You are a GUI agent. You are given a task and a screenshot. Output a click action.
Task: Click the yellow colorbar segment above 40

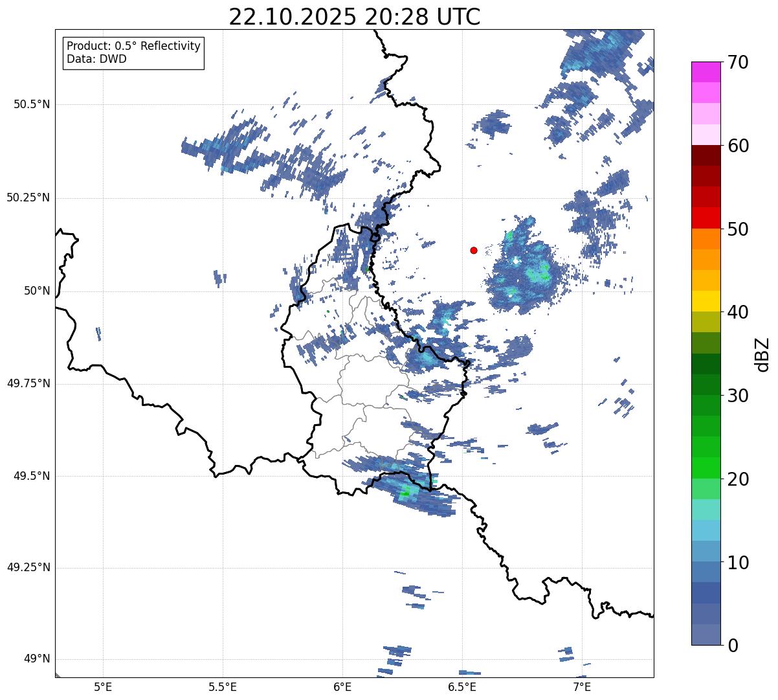click(706, 301)
